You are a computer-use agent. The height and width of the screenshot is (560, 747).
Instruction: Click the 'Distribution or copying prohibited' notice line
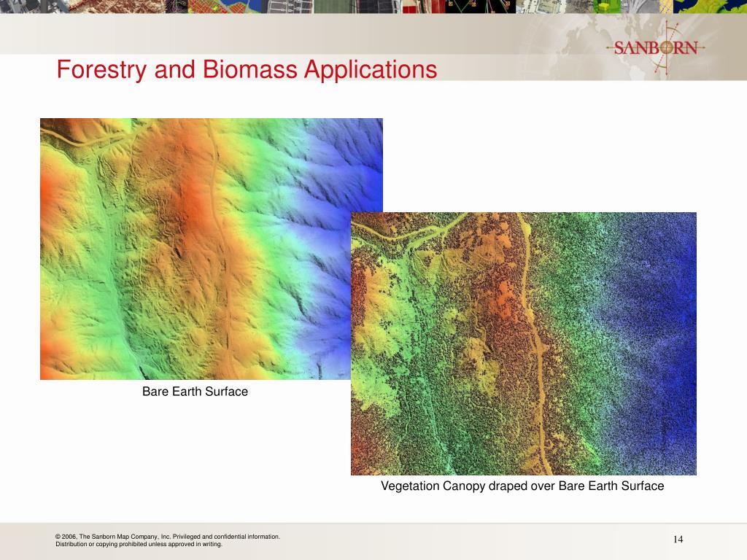(139, 544)
